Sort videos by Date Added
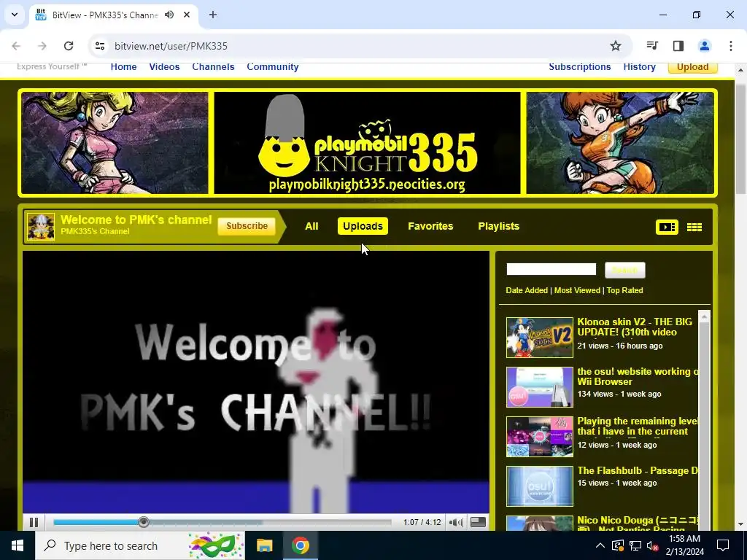This screenshot has height=560, width=747. click(x=527, y=290)
